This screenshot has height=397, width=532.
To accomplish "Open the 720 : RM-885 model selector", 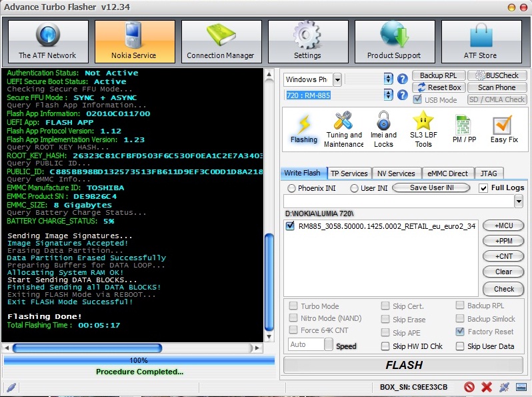I will [x=388, y=95].
